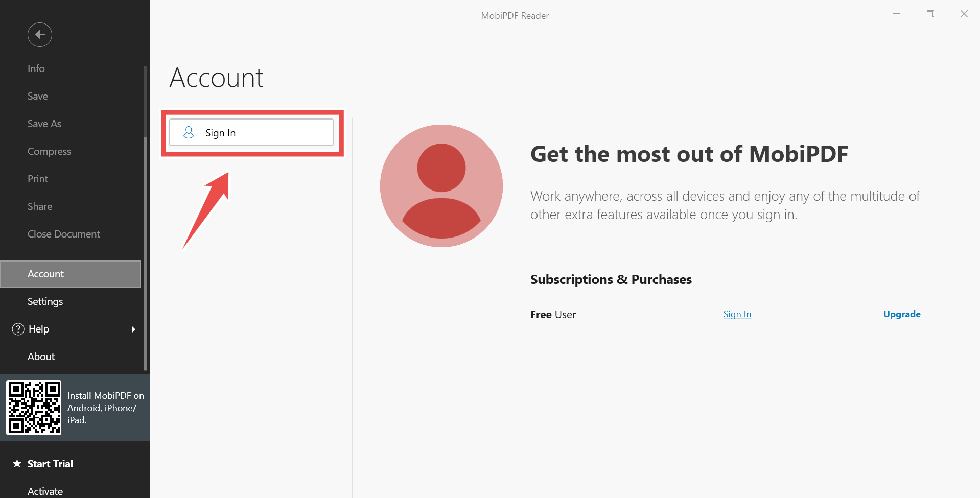Screen dimensions: 980x498
Task: Click the Help question mark icon
Action: coord(18,329)
